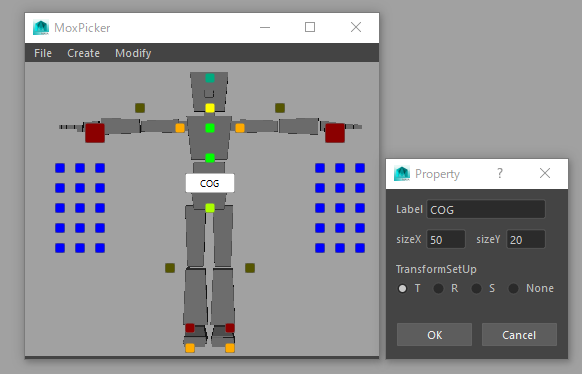The width and height of the screenshot is (582, 374).
Task: Click the yellow neck control square
Action: [x=210, y=108]
